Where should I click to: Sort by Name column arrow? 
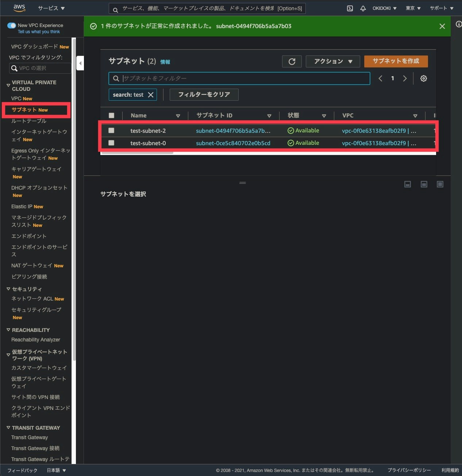tap(178, 116)
